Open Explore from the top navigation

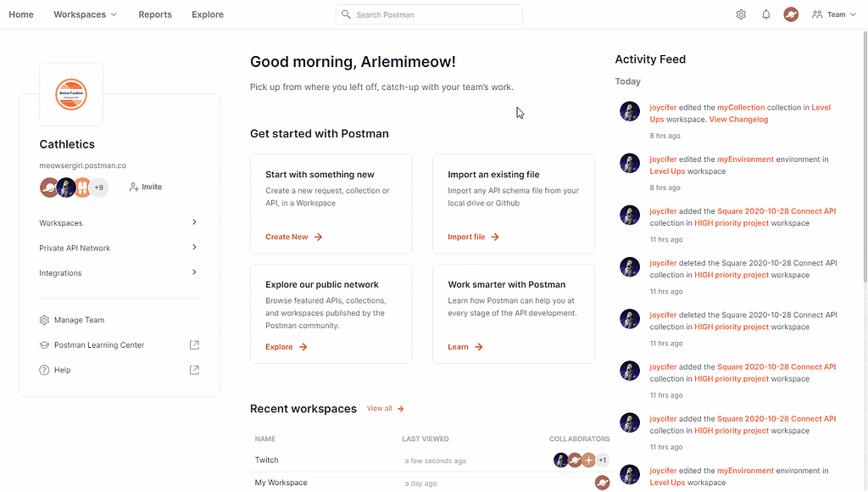pos(207,14)
